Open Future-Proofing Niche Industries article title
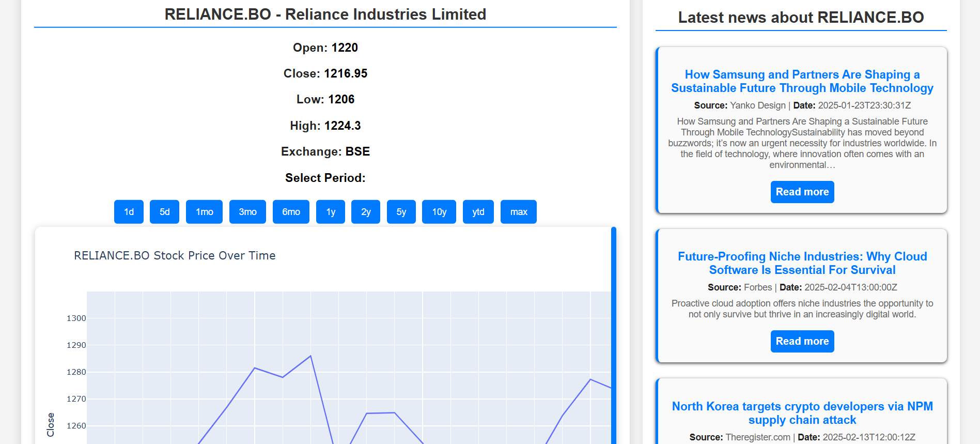Image resolution: width=980 pixels, height=444 pixels. [802, 263]
